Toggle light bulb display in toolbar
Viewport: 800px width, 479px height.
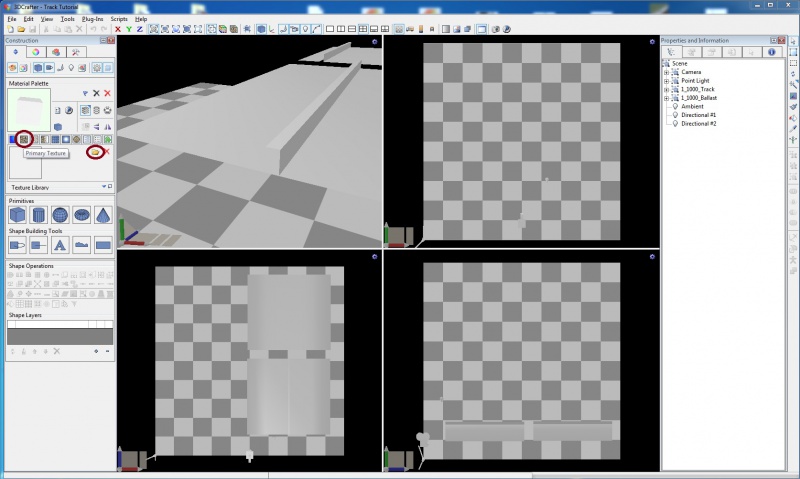click(305, 29)
